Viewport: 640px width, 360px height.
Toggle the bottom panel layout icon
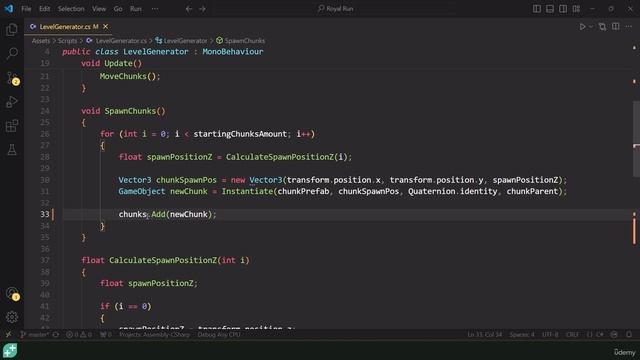pyautogui.click(x=550, y=9)
